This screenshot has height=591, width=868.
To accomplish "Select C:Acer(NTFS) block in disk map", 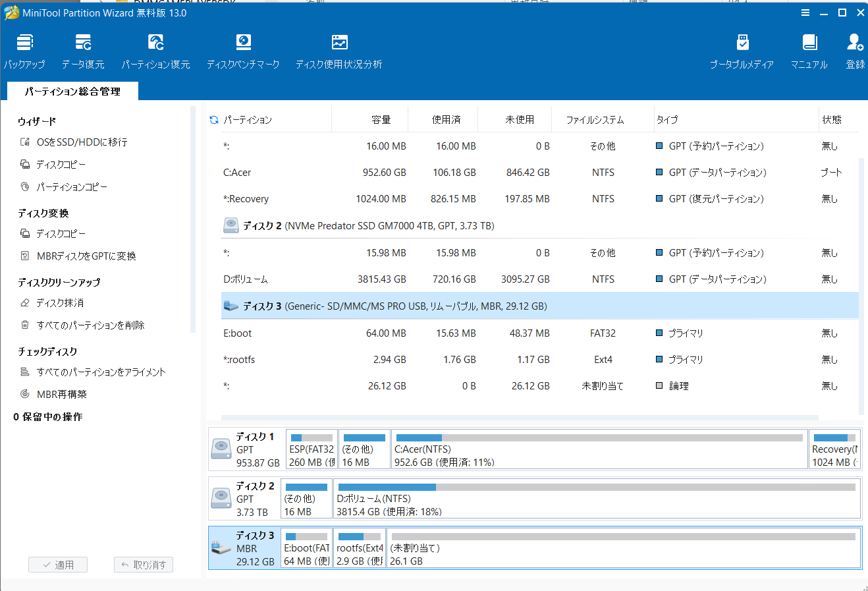I will coord(599,449).
